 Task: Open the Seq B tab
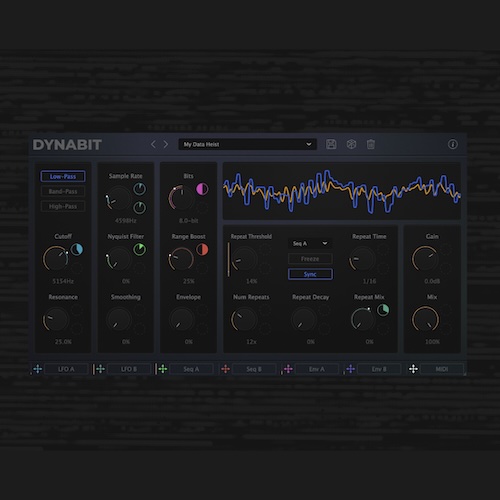click(254, 369)
